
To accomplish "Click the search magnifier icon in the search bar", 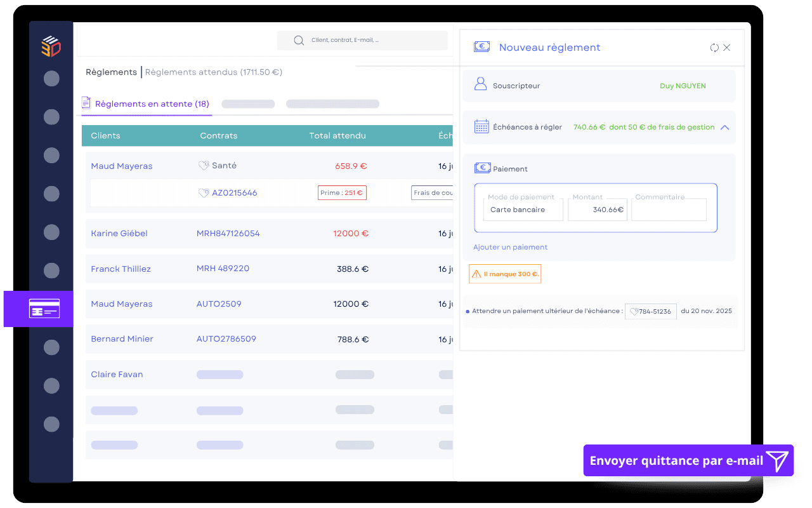I will (298, 40).
